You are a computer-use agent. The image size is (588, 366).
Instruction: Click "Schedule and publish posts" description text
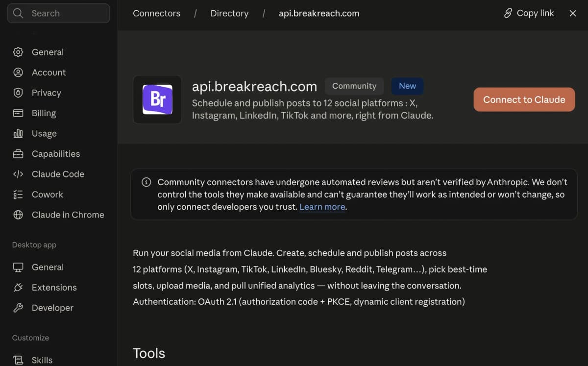(313, 110)
